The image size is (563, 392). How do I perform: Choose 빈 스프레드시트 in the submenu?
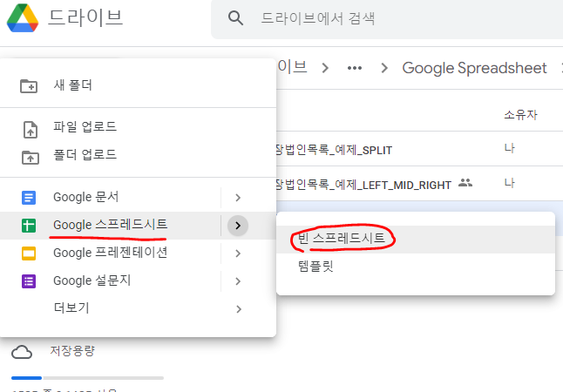(x=416, y=239)
